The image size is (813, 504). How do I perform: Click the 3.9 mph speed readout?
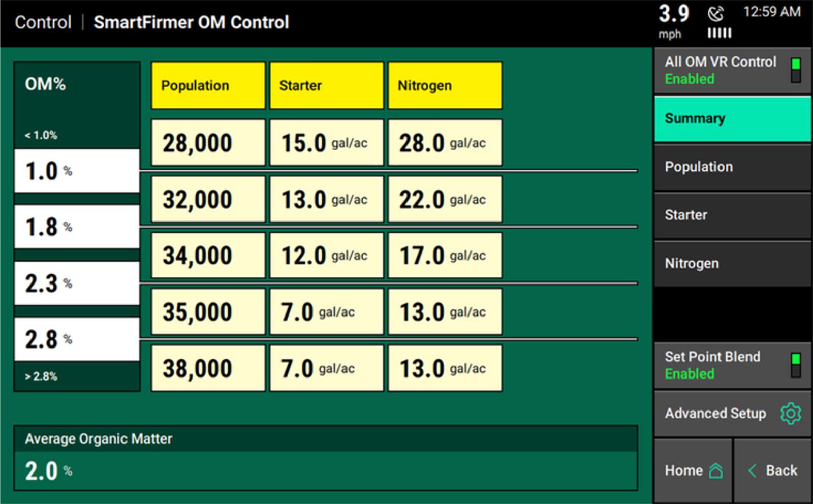[x=673, y=21]
